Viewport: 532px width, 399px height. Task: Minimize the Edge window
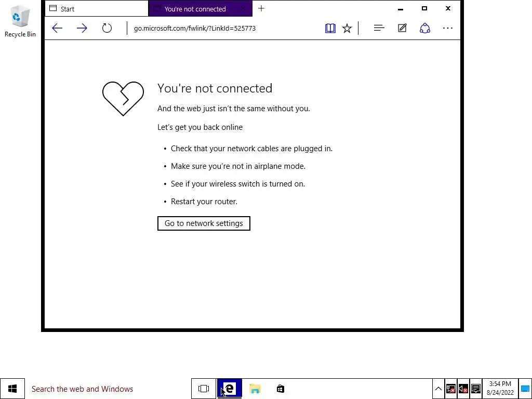pos(401,9)
